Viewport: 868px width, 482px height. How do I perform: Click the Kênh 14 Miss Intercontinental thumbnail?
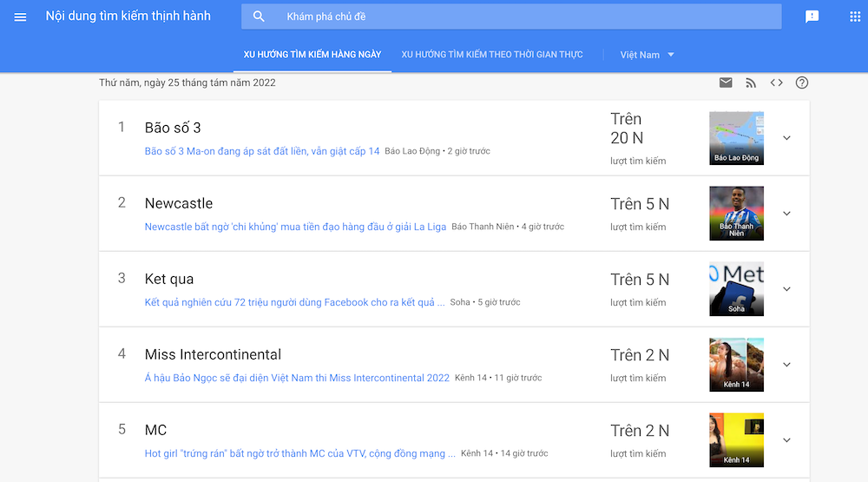[x=736, y=365]
